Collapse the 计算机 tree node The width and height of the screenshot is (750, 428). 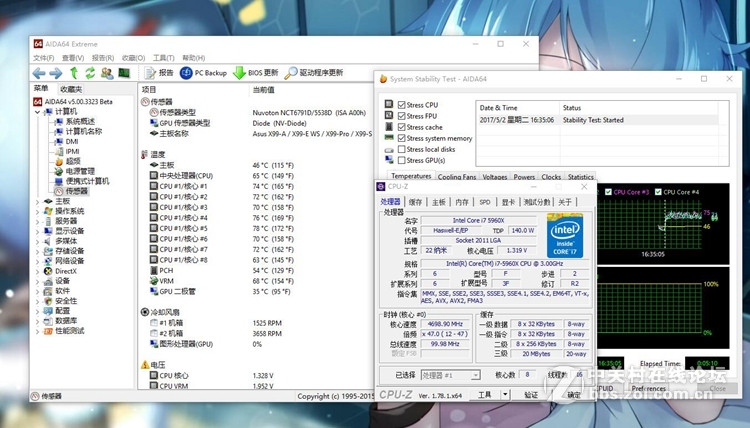[38, 112]
